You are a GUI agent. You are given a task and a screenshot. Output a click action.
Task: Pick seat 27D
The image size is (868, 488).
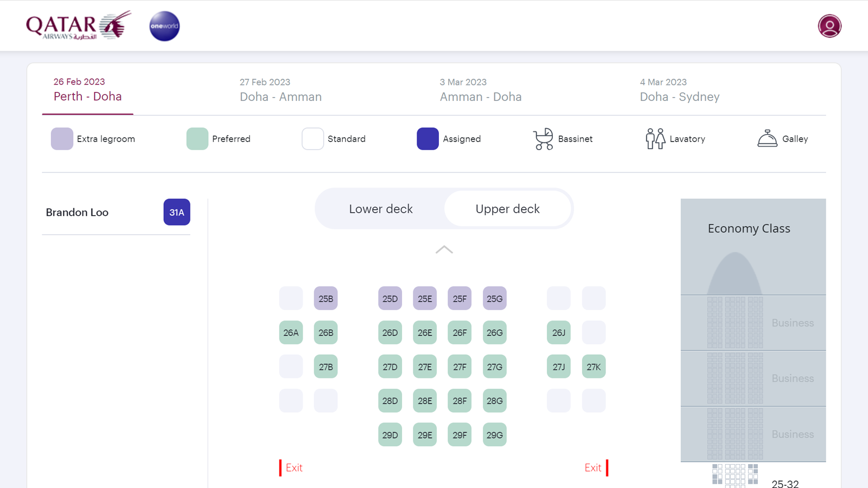[x=390, y=367]
